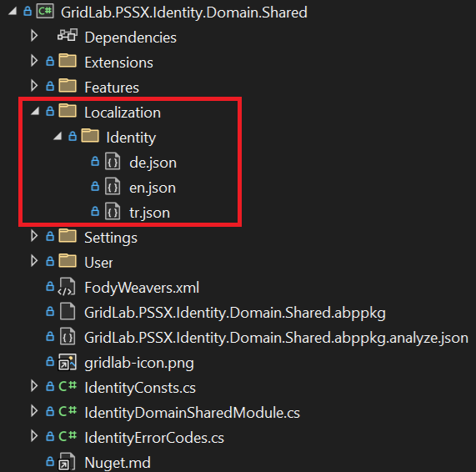Expand the Settings folder arrow
This screenshot has height=472, width=476.
pos(34,236)
